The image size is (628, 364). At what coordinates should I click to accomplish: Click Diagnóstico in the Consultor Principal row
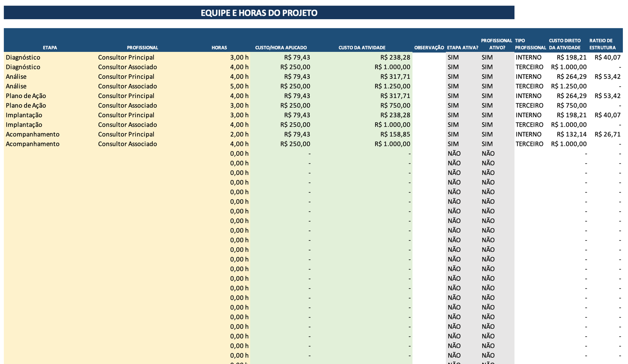[x=23, y=57]
